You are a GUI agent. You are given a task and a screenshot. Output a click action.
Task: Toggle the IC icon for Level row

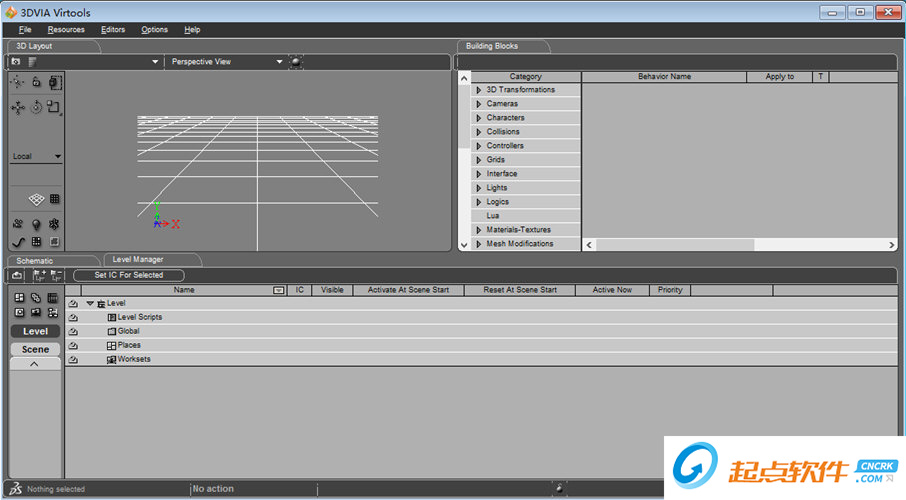pos(73,303)
